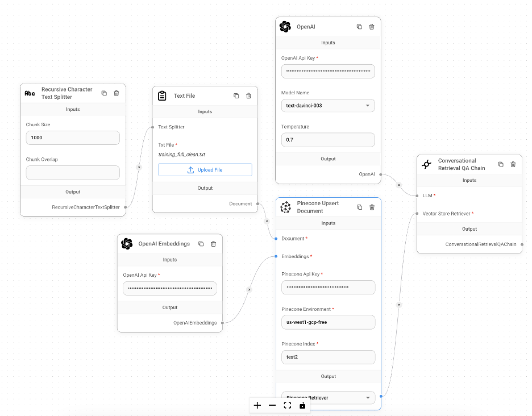Delete the Text File node
This screenshot has height=416, width=532.
click(249, 95)
